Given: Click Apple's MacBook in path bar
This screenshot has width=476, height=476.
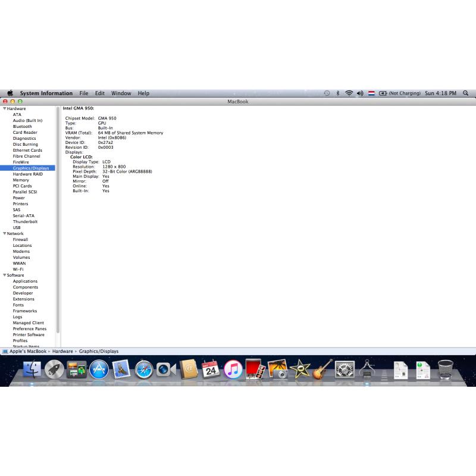Looking at the screenshot, I should [x=28, y=351].
